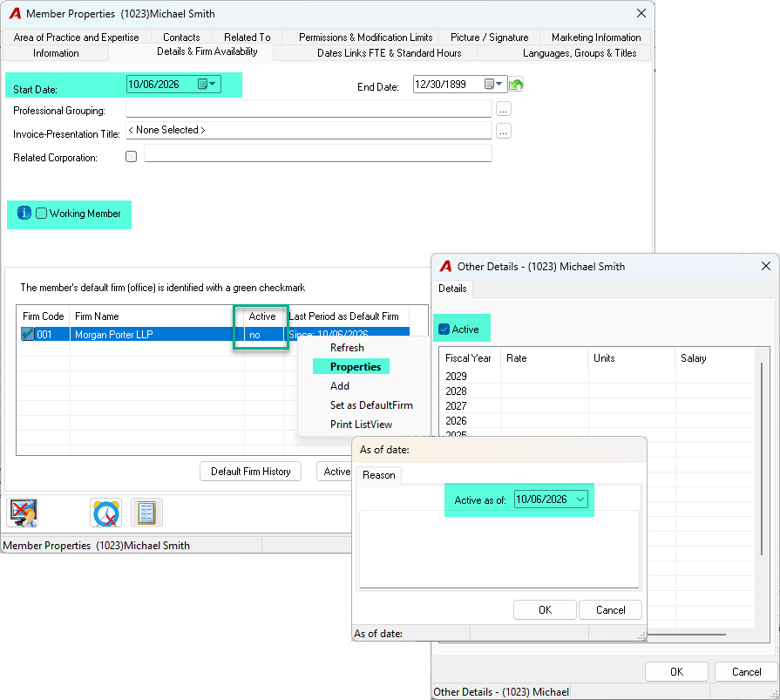
Task: Click the alarm clock with red X icon
Action: (x=106, y=513)
